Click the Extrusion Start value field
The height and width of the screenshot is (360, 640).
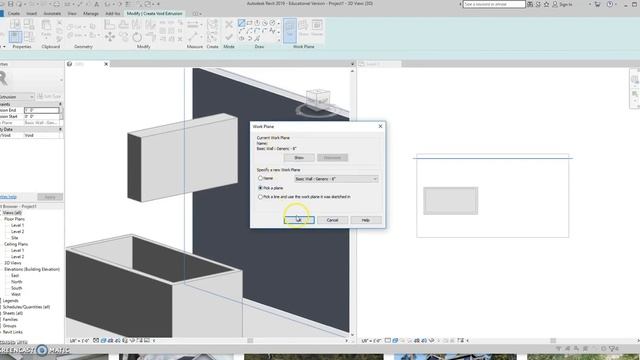(42, 116)
